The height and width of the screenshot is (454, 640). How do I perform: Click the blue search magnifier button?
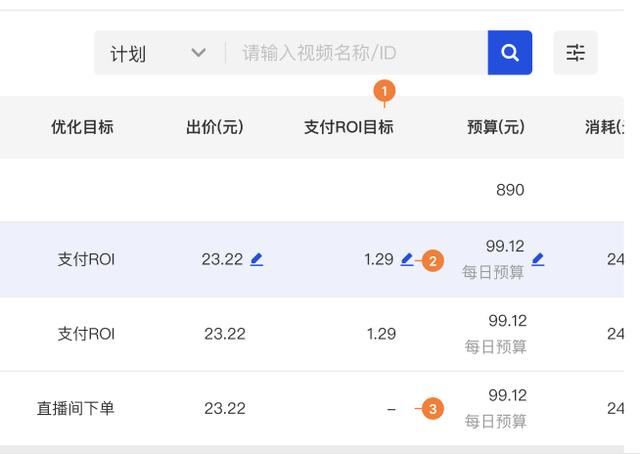(x=510, y=53)
